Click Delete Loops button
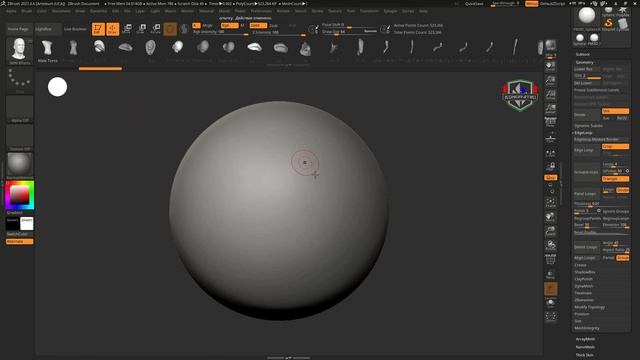Screen dimensions: 640x360 587,247
